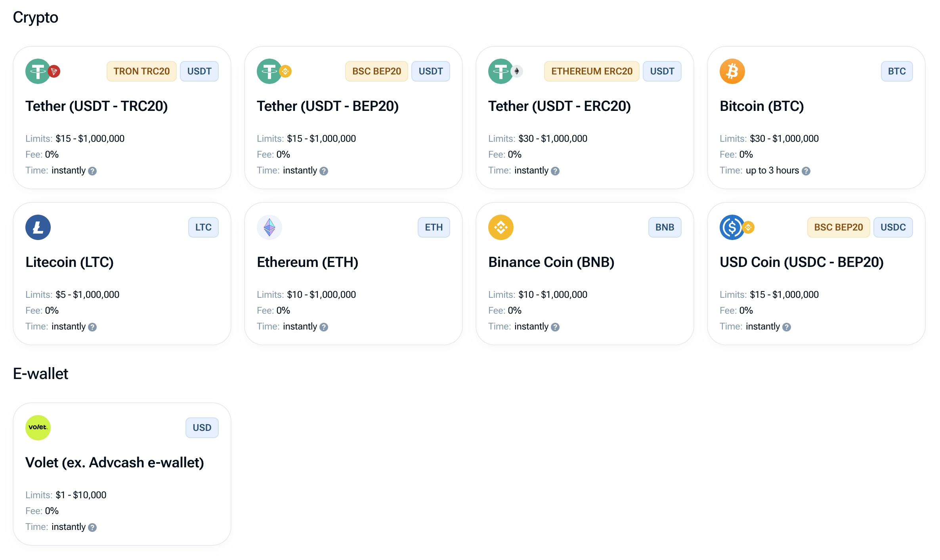Image resolution: width=940 pixels, height=560 pixels.
Task: Open time help icon for Tether BEP20
Action: coord(324,171)
